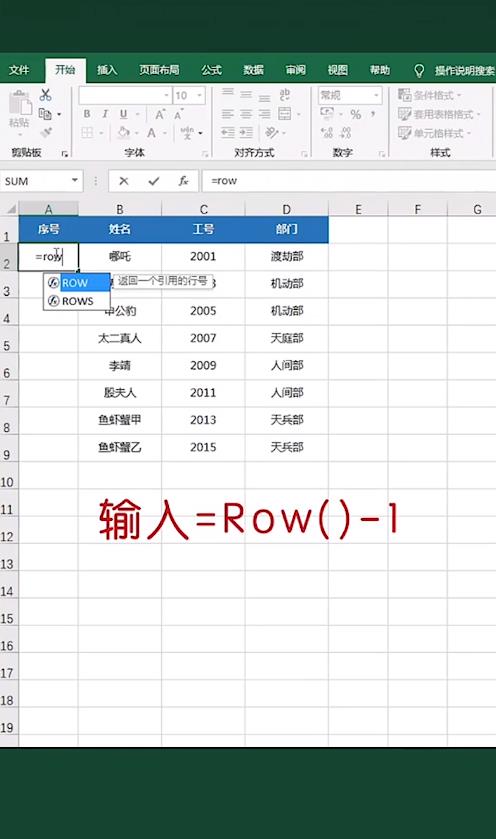Click the Format Painter brush icon
Image resolution: width=496 pixels, height=839 pixels.
coord(46,132)
